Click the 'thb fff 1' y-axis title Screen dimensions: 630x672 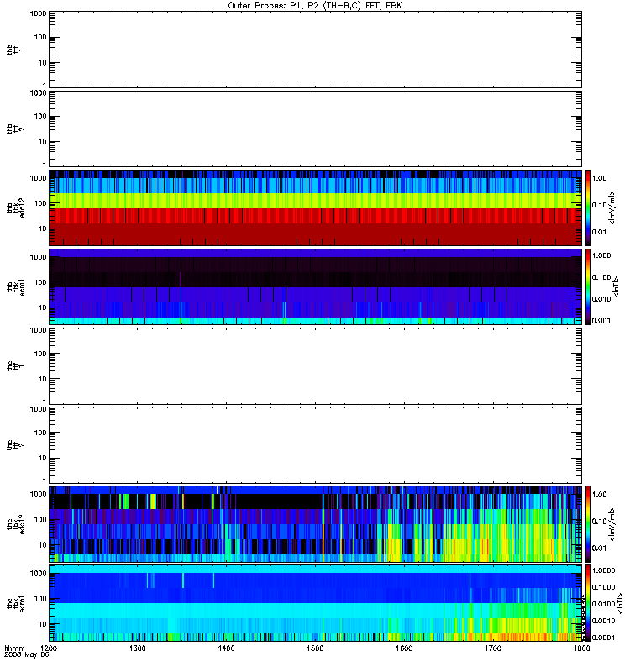(16, 50)
